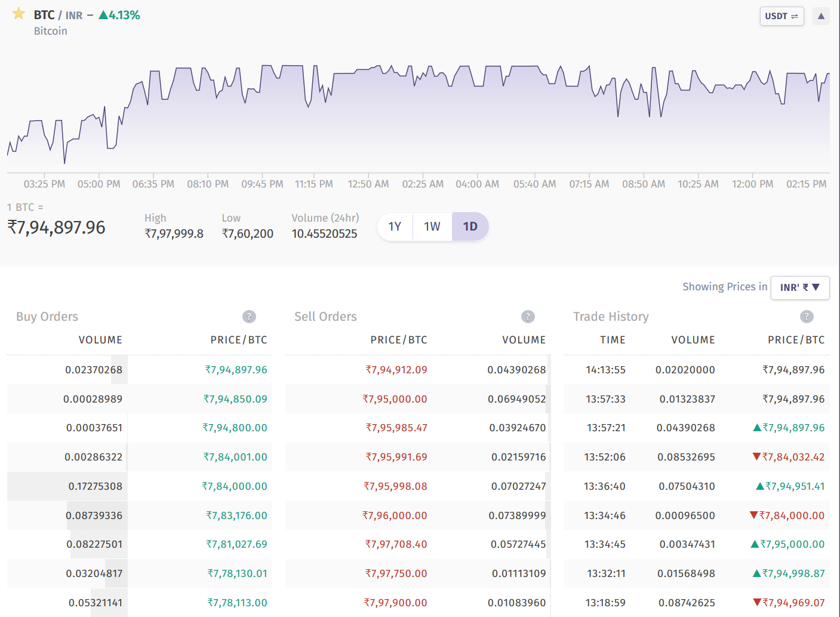Click sell order price ₹7,97,750.00
Viewport: 840px width, 617px height.
point(396,573)
